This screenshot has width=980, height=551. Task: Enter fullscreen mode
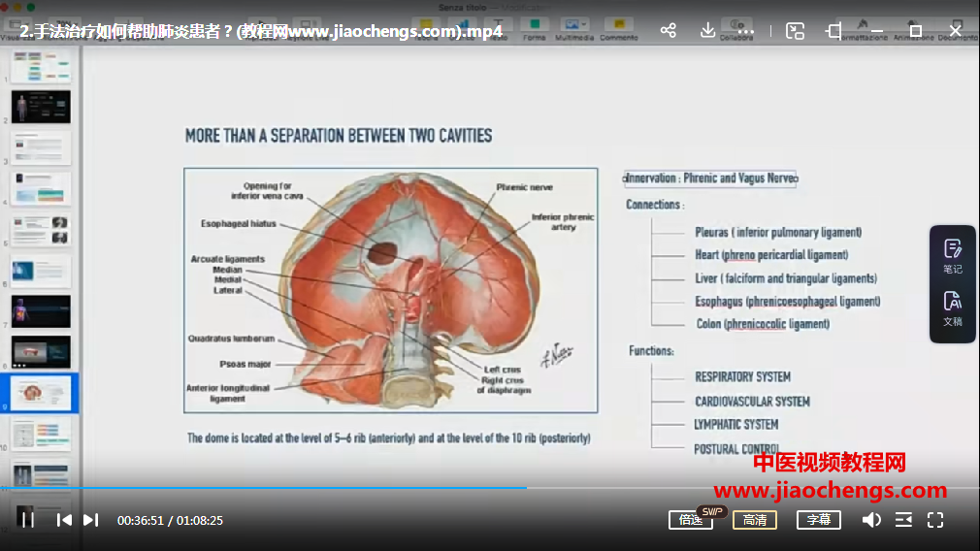[935, 520]
